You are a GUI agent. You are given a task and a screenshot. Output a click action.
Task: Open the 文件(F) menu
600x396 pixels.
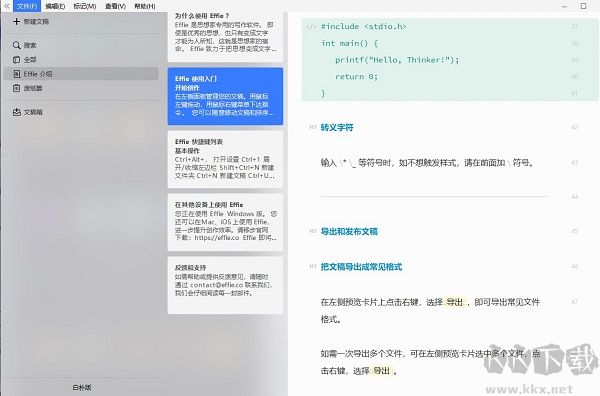pos(27,6)
